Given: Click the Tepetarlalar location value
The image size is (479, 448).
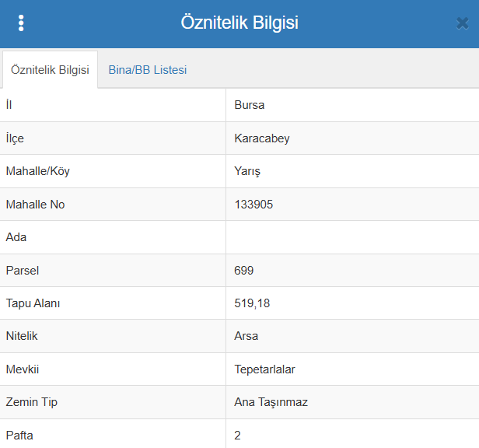Looking at the screenshot, I should [264, 369].
